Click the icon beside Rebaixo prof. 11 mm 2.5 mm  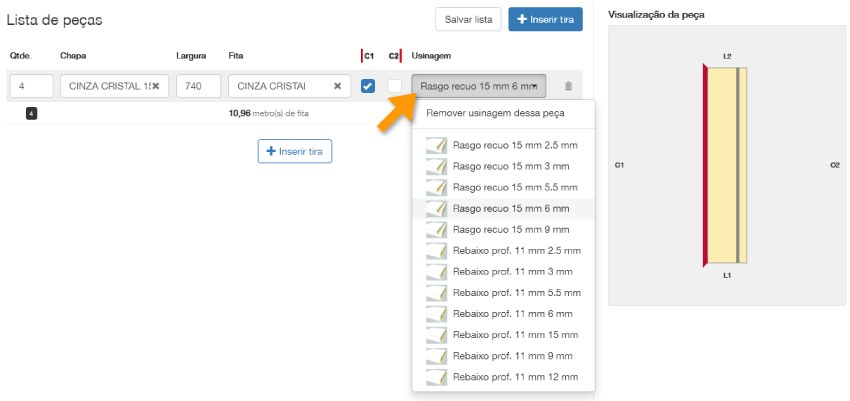point(436,251)
